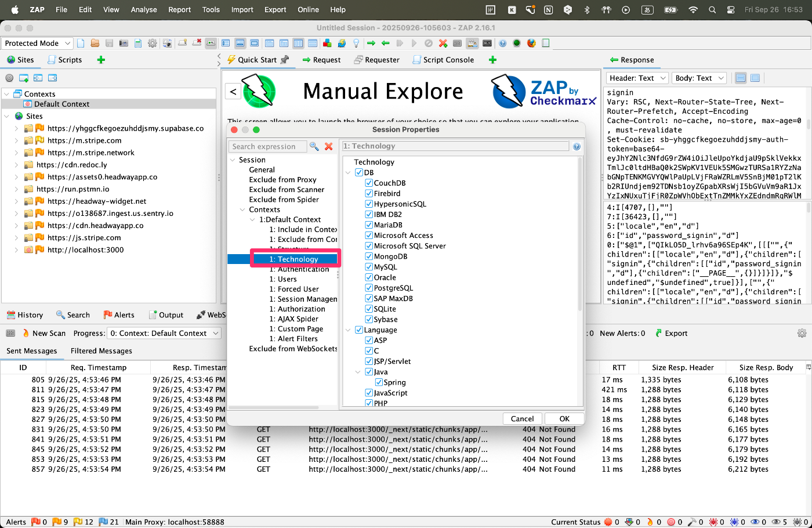Click the blue help question-mark toolbar icon
Viewport: 812px width, 528px height.
click(x=502, y=43)
